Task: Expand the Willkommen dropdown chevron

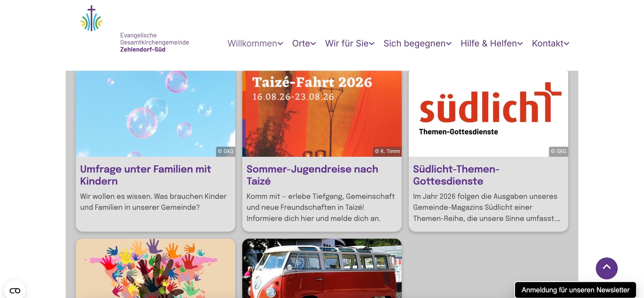Action: click(x=280, y=44)
